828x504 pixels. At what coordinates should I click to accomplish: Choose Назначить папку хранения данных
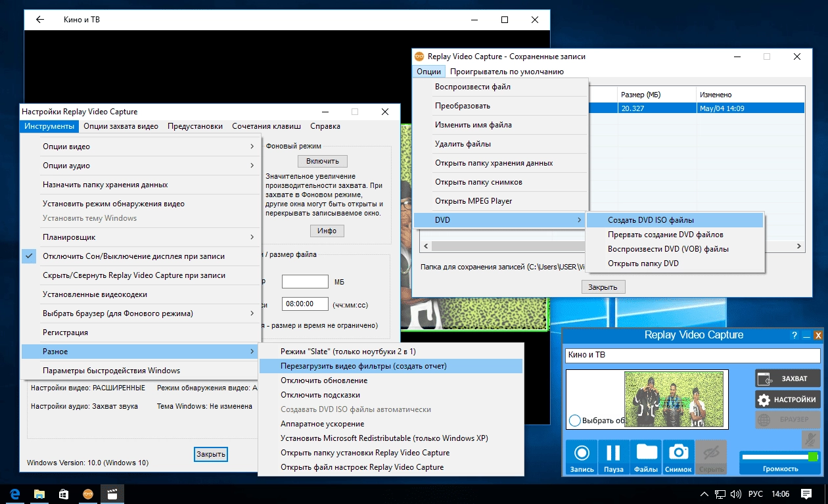[141, 185]
